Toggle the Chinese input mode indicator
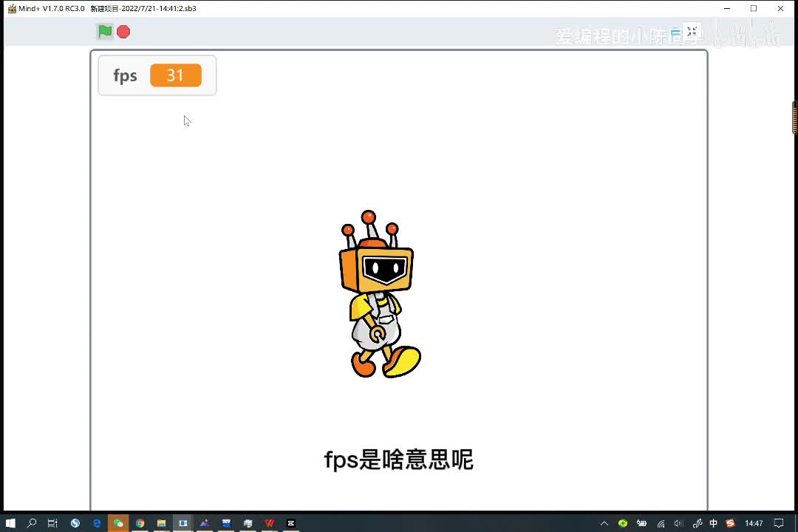This screenshot has height=532, width=798. click(714, 523)
